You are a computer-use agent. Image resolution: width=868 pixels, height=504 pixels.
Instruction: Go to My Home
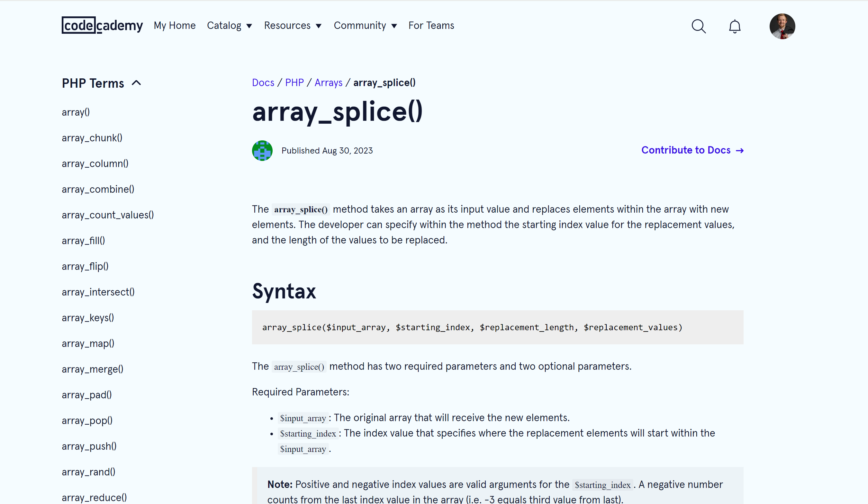click(x=175, y=25)
